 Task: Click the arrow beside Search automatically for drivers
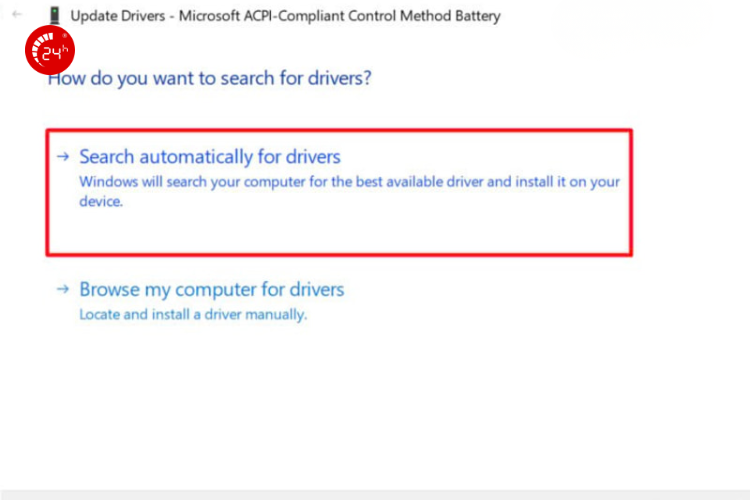tap(63, 157)
